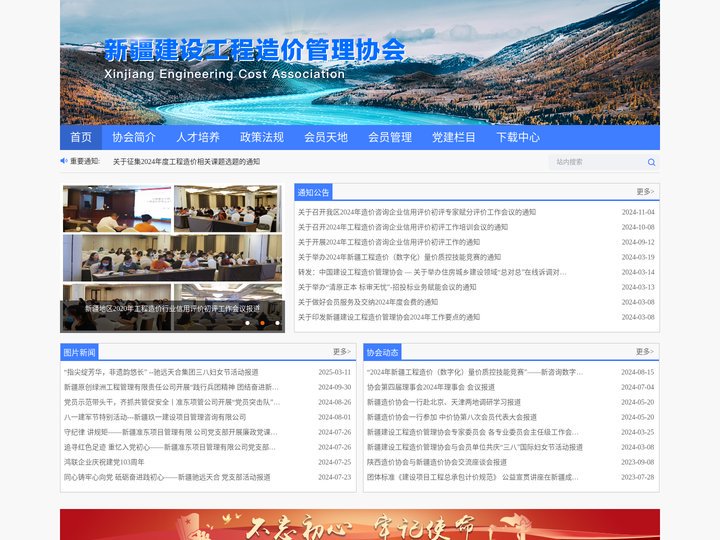The width and height of the screenshot is (720, 540).
Task: Select the 协会动态 section tab
Action: pos(382,352)
